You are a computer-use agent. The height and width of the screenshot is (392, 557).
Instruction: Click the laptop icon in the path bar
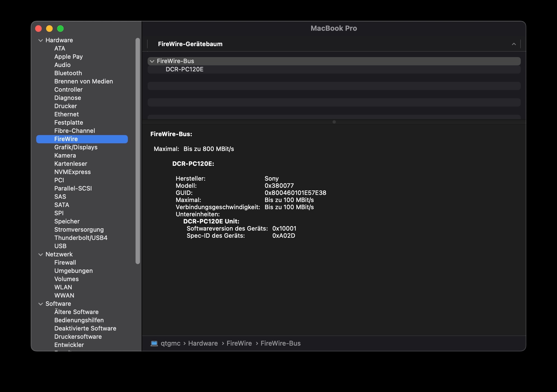154,343
